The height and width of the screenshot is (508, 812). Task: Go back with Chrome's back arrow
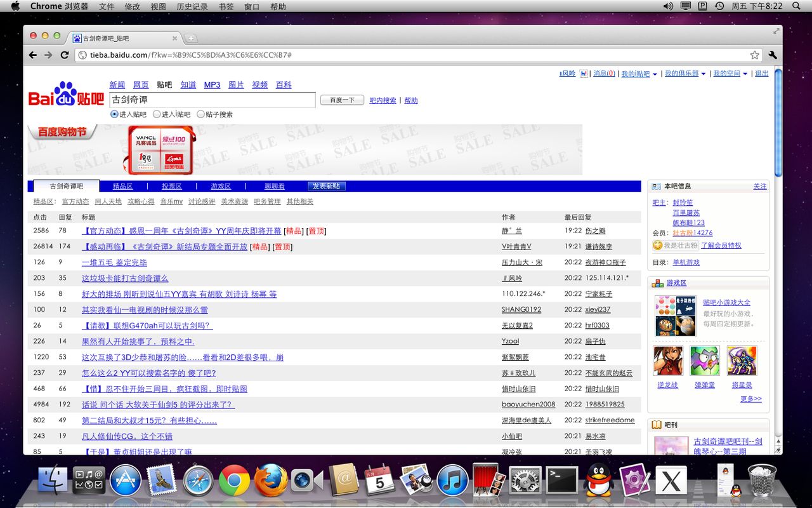(x=33, y=55)
